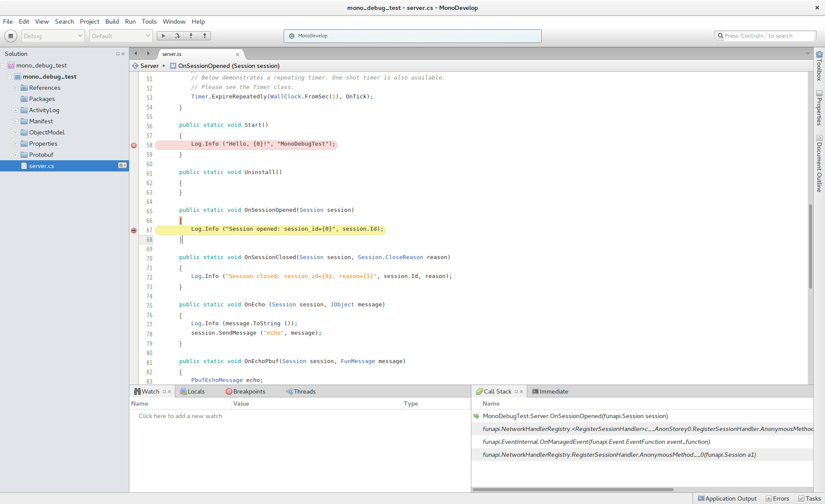Select the Packages folder
The image size is (825, 504).
pos(42,99)
